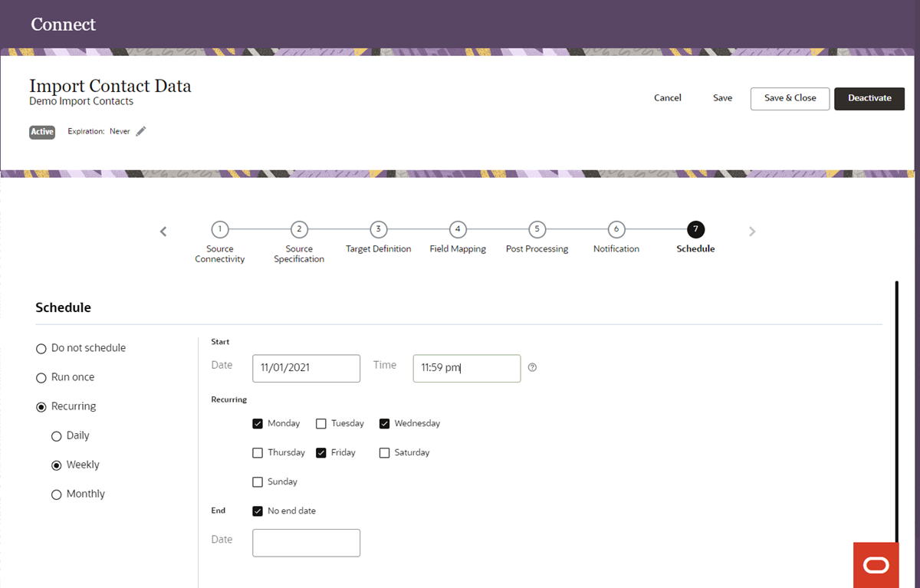Click Save & Close
The width and height of the screenshot is (920, 588).
(x=790, y=98)
